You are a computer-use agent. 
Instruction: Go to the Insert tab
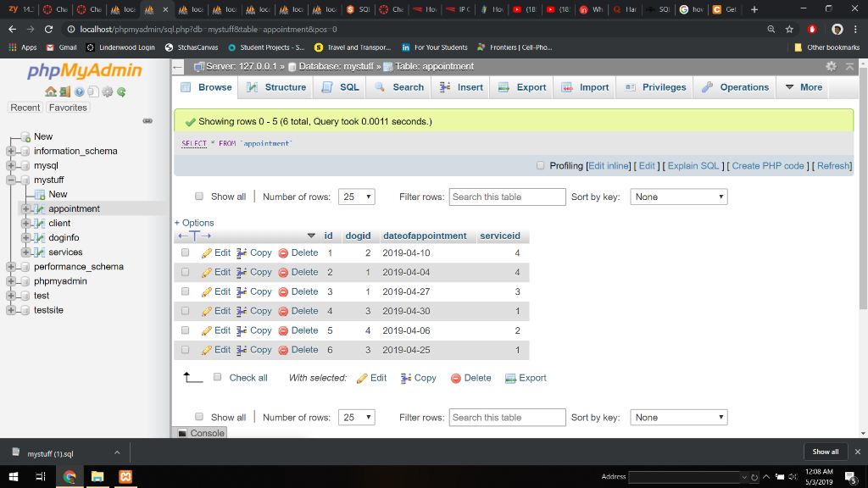point(461,87)
